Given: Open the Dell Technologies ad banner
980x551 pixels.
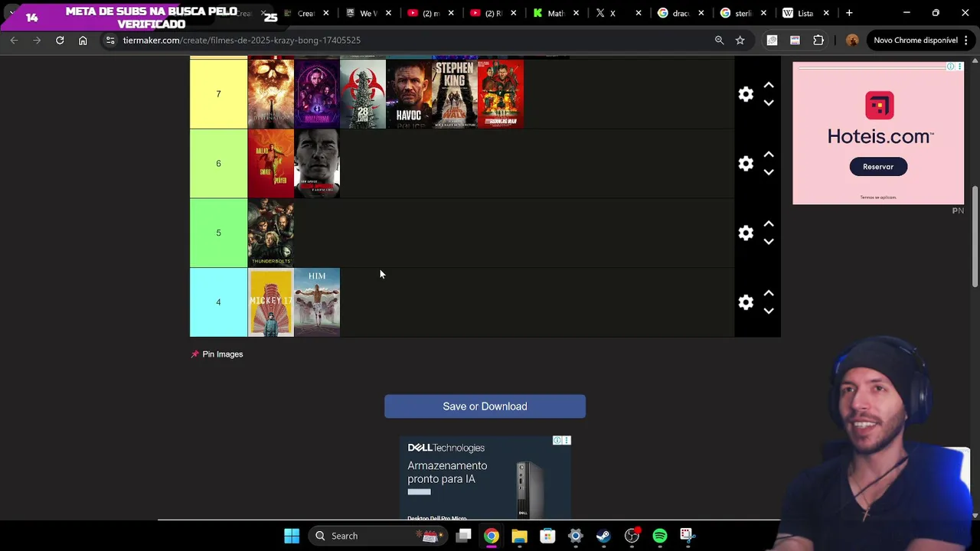Looking at the screenshot, I should pos(485,478).
